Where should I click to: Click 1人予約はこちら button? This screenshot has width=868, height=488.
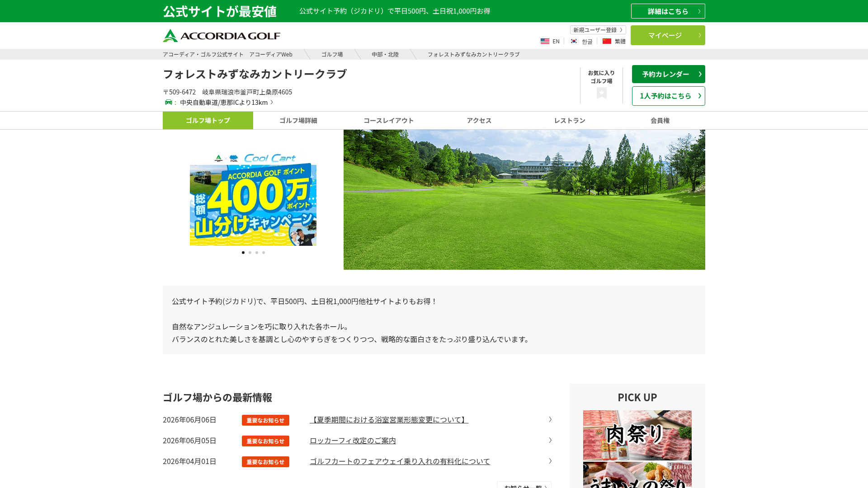[668, 96]
